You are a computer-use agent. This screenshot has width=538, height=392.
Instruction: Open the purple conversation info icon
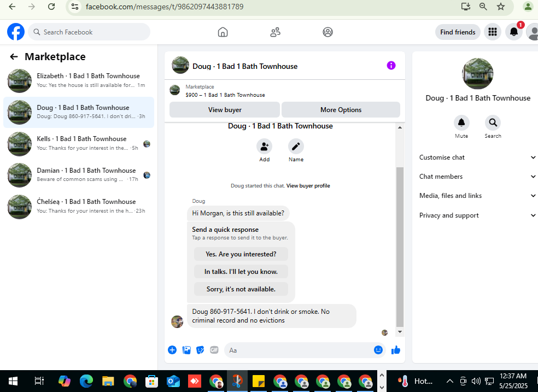(391, 66)
